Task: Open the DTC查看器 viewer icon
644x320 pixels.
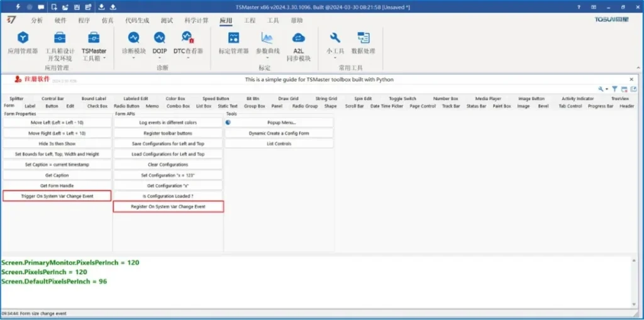Action: click(x=187, y=39)
